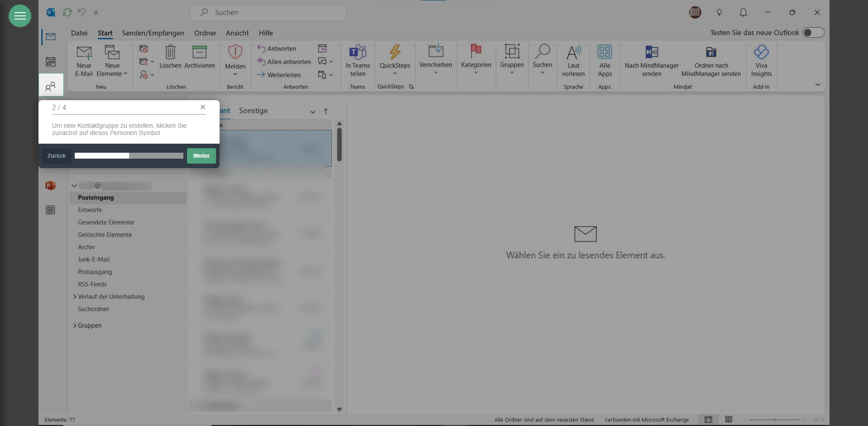Click the Weiter button in tutorial popup
Image resolution: width=868 pixels, height=426 pixels.
(x=201, y=156)
